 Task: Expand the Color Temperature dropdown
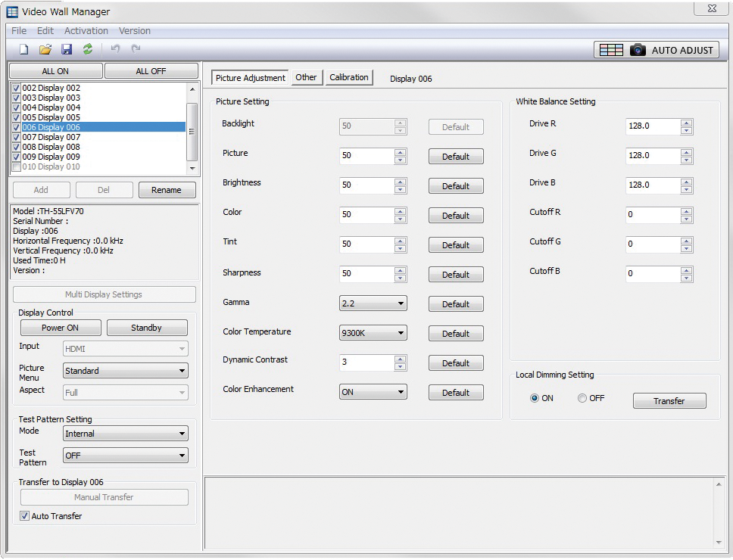[373, 333]
